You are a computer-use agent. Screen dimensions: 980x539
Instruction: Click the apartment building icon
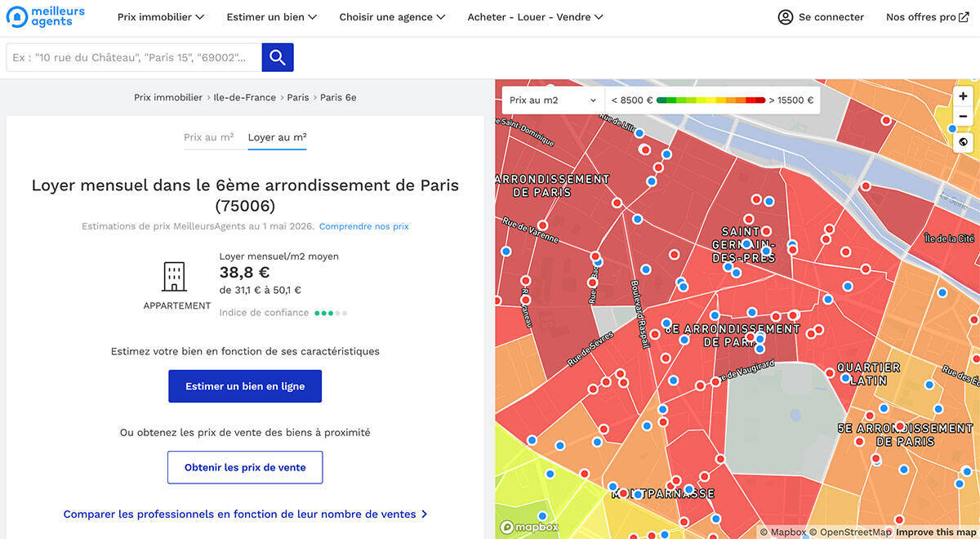[x=174, y=277]
